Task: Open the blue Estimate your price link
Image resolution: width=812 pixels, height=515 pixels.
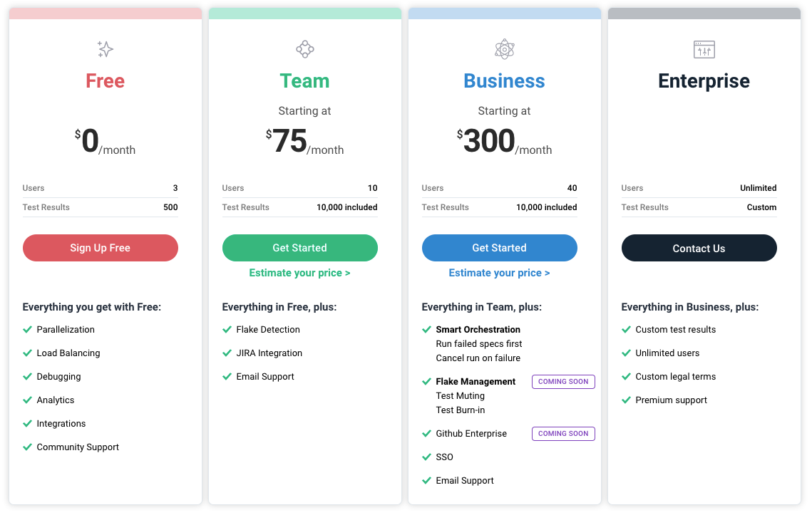Action: point(499,273)
